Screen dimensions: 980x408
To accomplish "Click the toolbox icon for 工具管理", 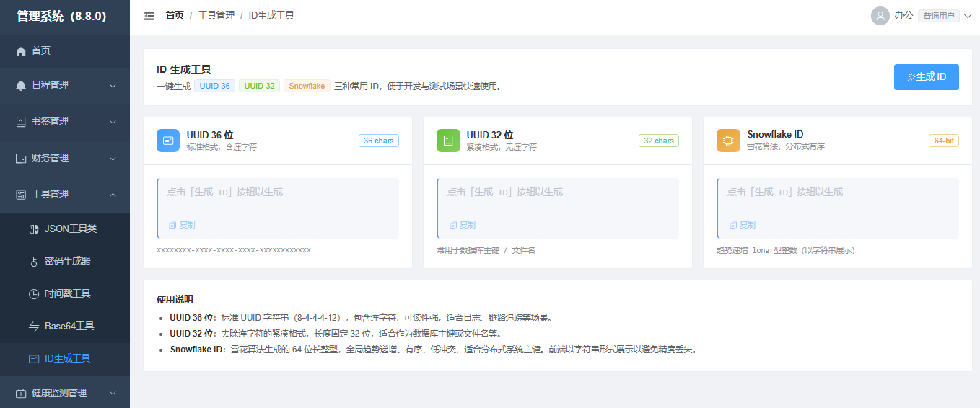I will coord(21,195).
